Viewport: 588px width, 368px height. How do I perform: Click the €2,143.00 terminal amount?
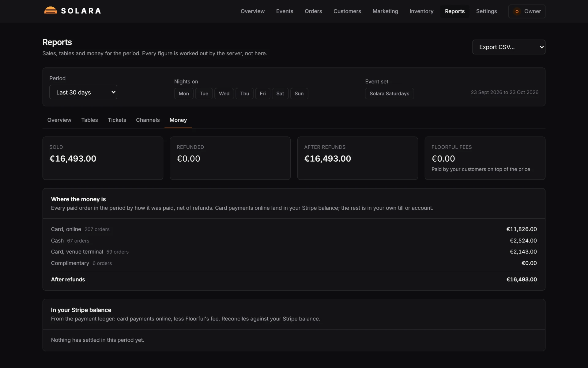pyautogui.click(x=523, y=252)
